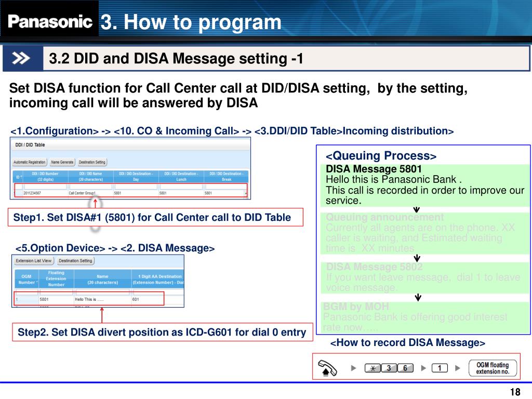The image size is (532, 399).
Task: Click the OGM Number column header
Action: [x=26, y=279]
